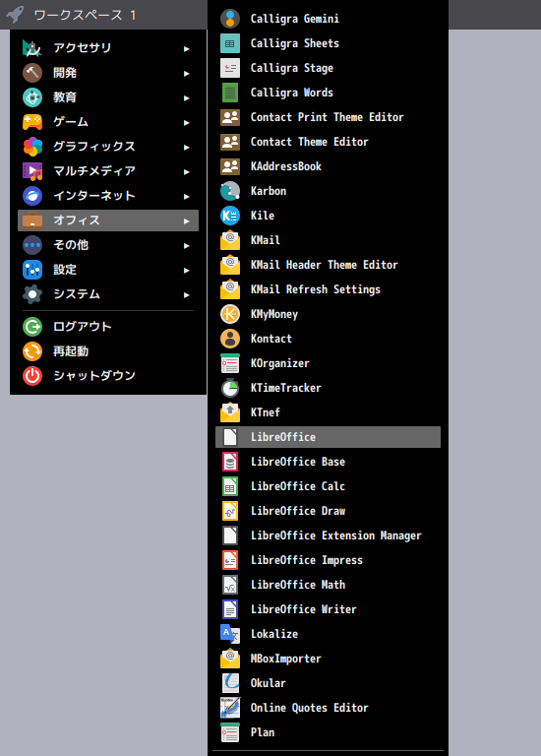The height and width of the screenshot is (756, 541).
Task: Click the 設定 sliders icon
Action: pos(32,270)
